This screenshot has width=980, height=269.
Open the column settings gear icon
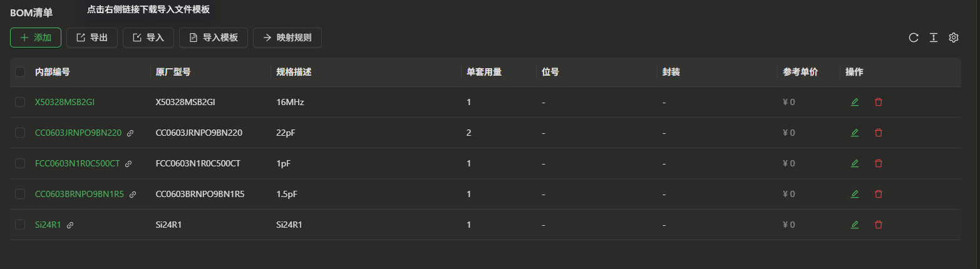click(x=954, y=38)
